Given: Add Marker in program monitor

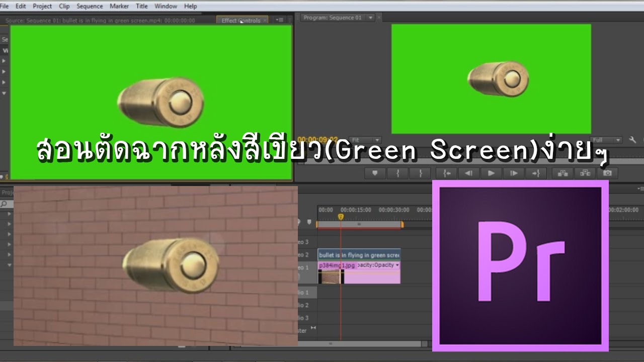Looking at the screenshot, I should (x=375, y=173).
